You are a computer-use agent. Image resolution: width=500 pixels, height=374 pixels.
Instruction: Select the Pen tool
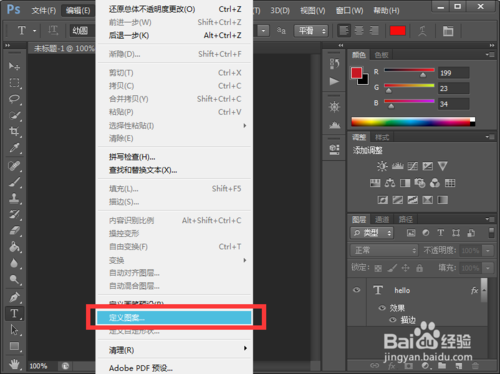[x=14, y=297]
